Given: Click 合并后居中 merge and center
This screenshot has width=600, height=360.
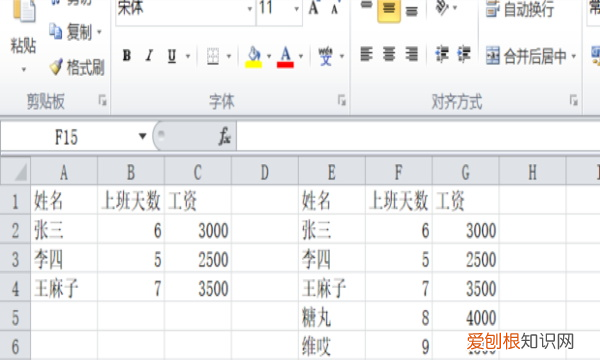Looking at the screenshot, I should [x=526, y=56].
